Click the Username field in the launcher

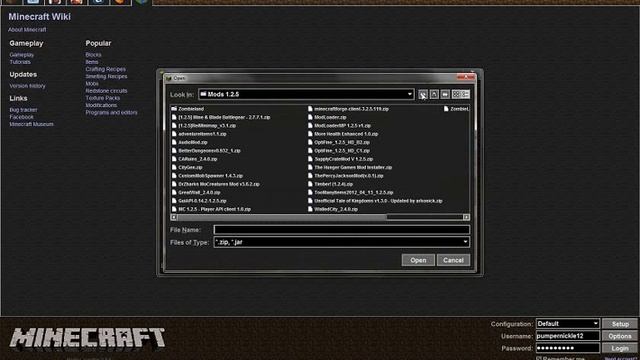click(567, 336)
